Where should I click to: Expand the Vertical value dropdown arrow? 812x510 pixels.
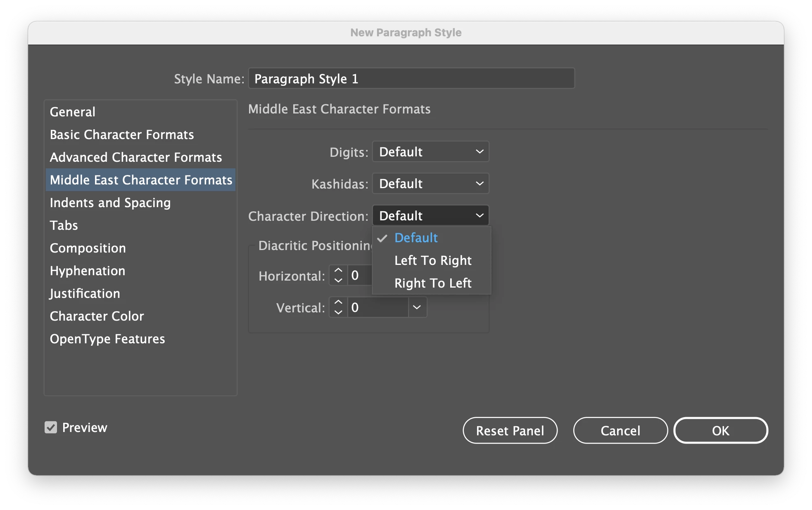[417, 307]
